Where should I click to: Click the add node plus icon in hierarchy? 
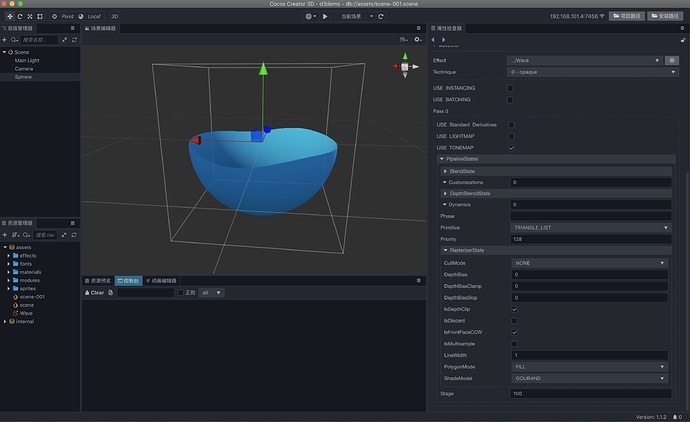click(5, 40)
